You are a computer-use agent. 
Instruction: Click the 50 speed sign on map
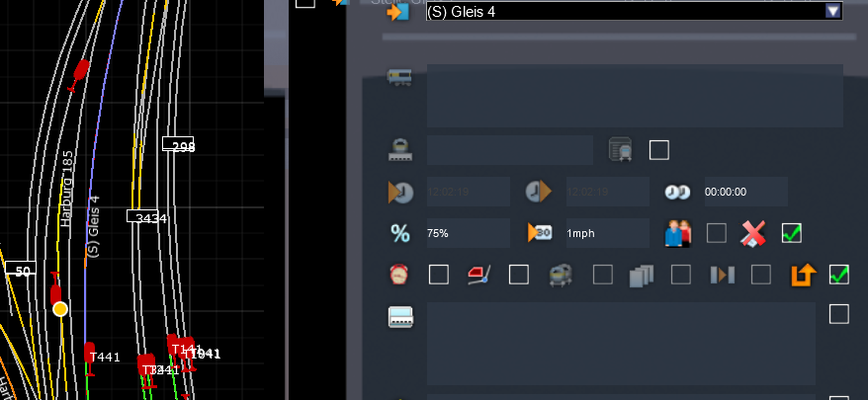tap(21, 269)
